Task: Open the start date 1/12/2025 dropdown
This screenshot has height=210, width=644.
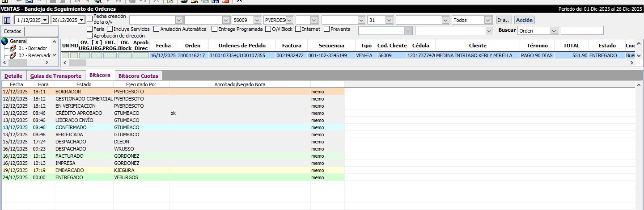Action: [45, 20]
